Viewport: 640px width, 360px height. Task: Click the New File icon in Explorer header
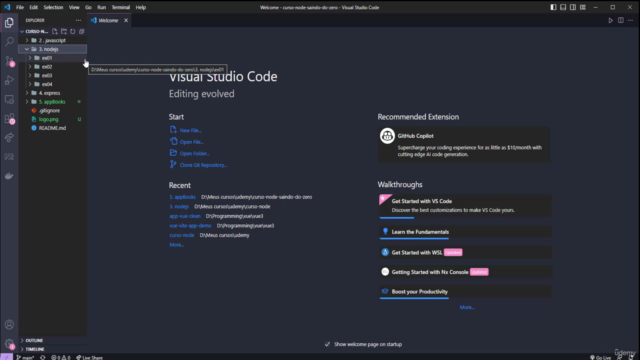[55, 31]
